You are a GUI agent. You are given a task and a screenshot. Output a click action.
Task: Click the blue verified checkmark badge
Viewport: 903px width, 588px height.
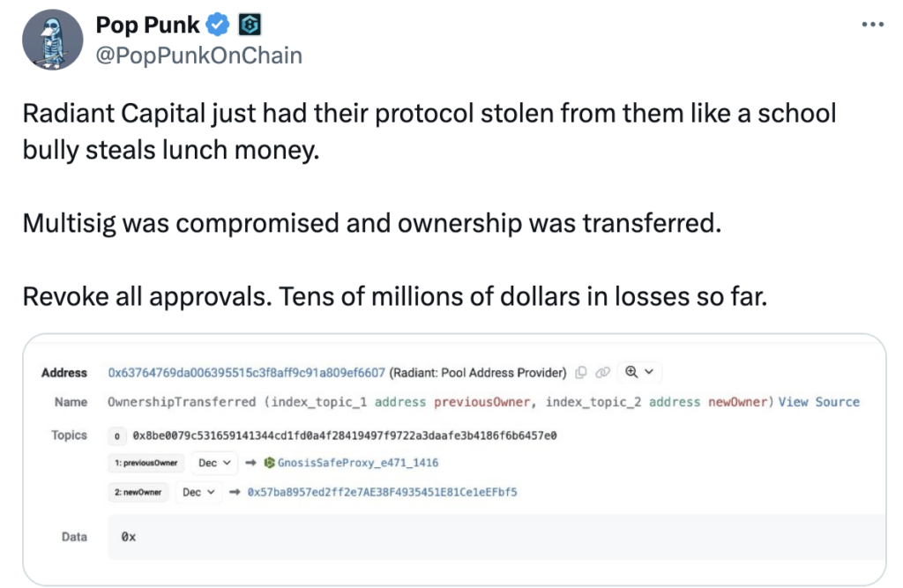coord(219,25)
